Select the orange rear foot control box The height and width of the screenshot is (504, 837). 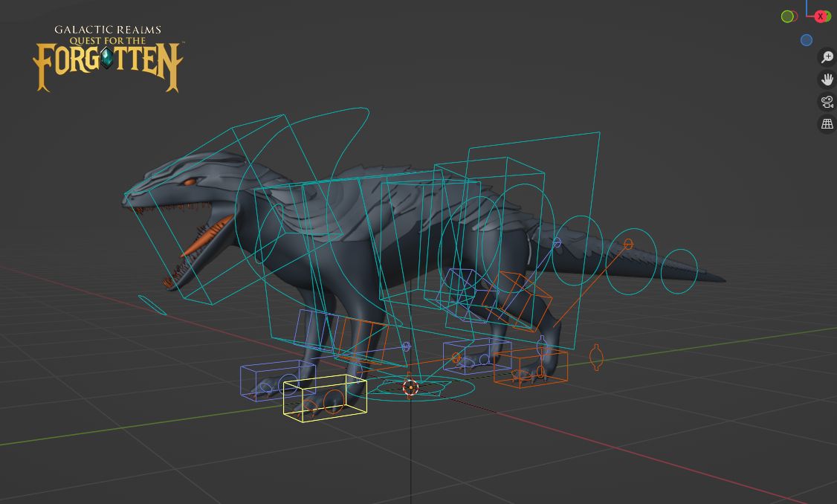point(531,368)
